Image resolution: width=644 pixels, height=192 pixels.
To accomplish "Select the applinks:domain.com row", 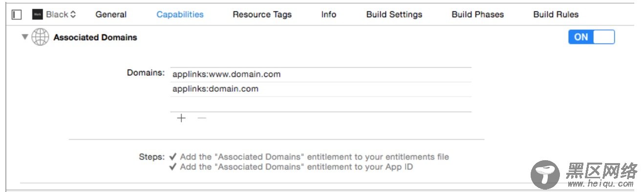I will 321,89.
